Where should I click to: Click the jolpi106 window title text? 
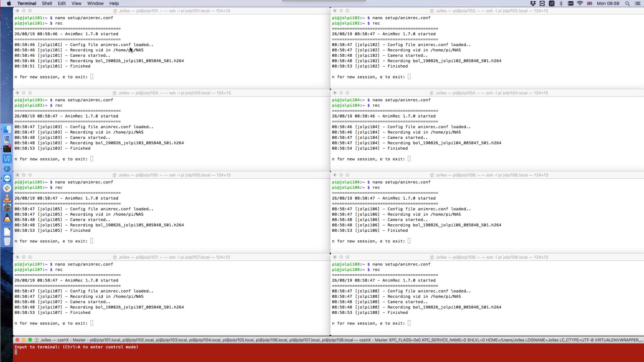(492, 175)
